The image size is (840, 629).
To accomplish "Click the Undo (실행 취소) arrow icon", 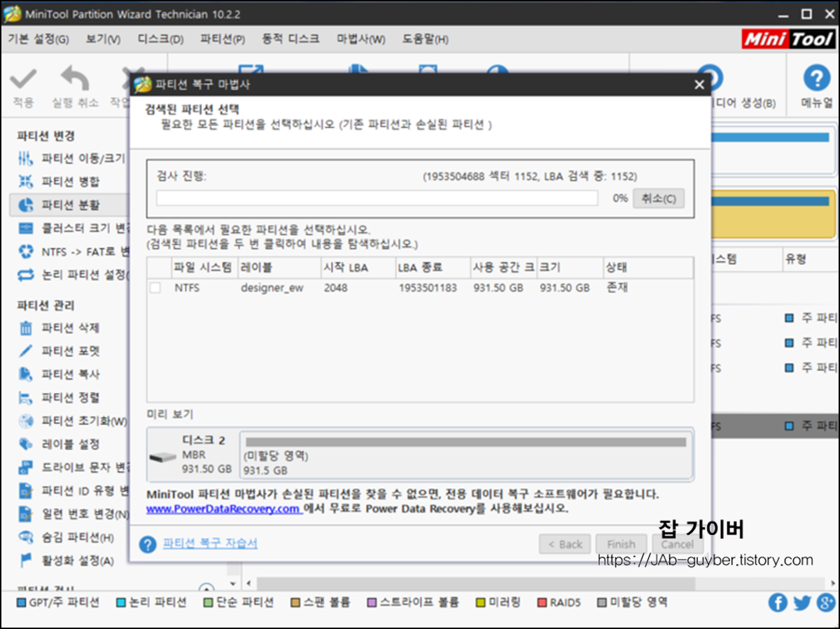I will [x=75, y=78].
